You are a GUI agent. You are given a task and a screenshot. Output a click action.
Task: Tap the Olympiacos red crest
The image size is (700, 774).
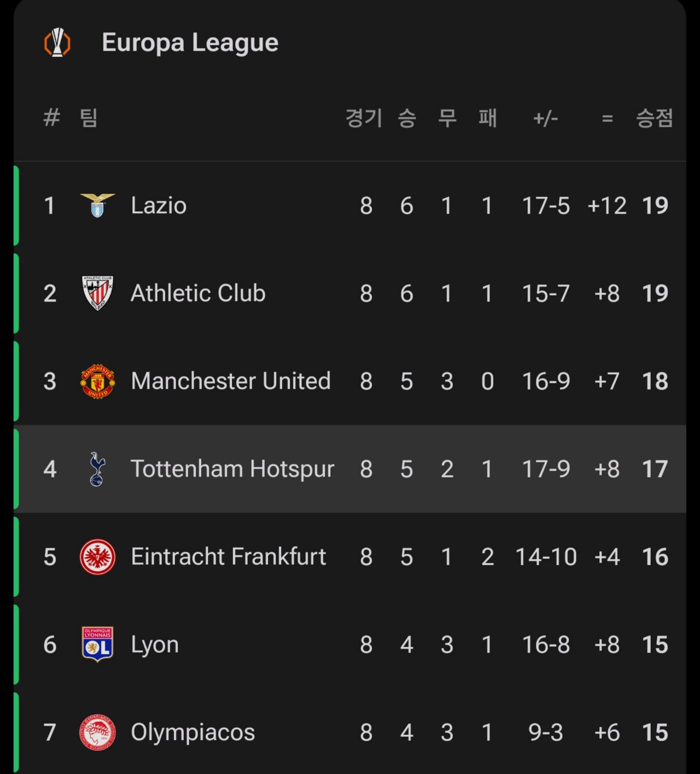[97, 732]
